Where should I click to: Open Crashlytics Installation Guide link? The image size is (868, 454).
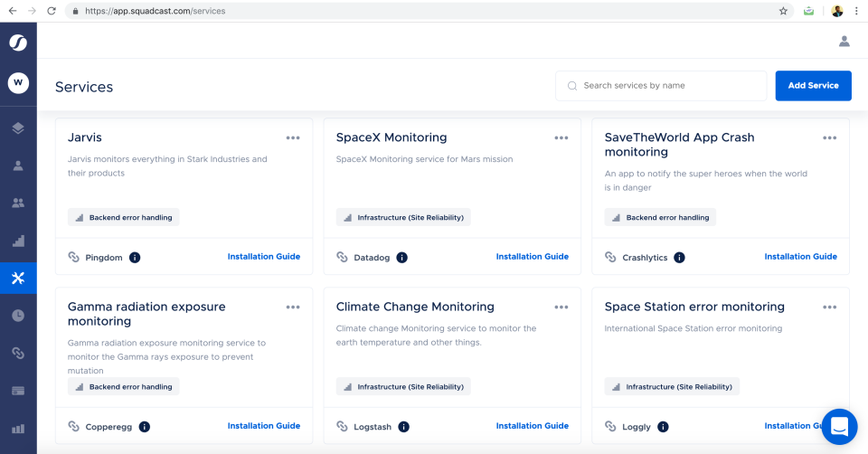pyautogui.click(x=800, y=257)
